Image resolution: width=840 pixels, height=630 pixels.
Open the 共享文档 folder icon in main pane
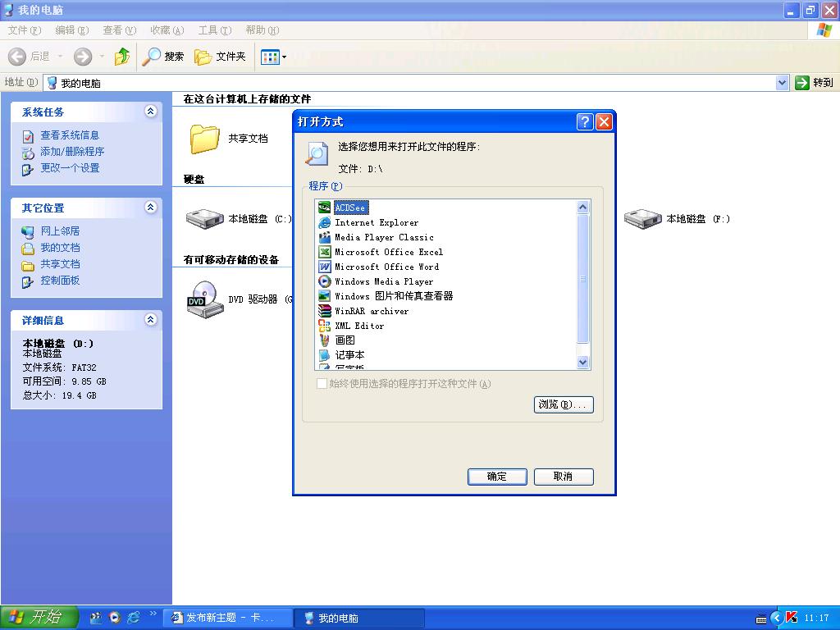(x=204, y=139)
